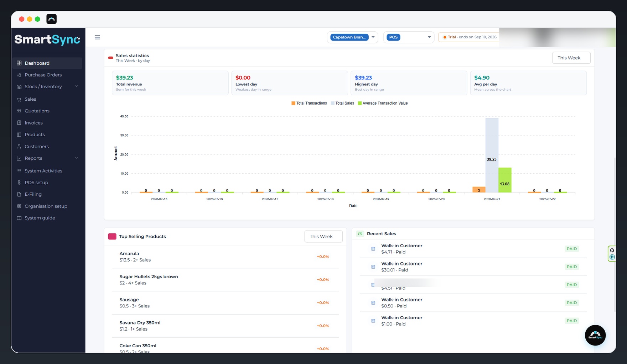Viewport: 627px width, 364px height.
Task: Open the POS mode dropdown
Action: (x=409, y=37)
